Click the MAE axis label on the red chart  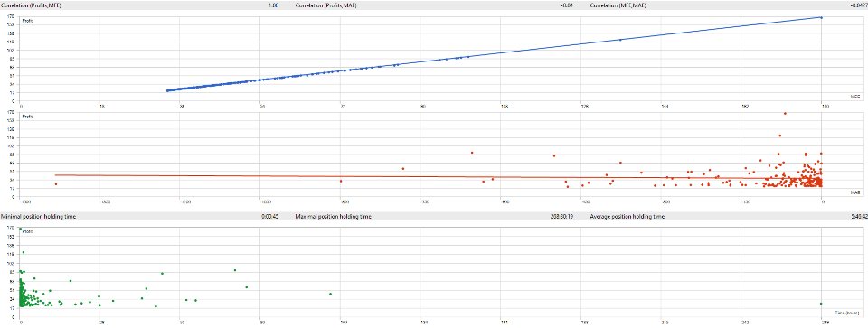(x=854, y=192)
